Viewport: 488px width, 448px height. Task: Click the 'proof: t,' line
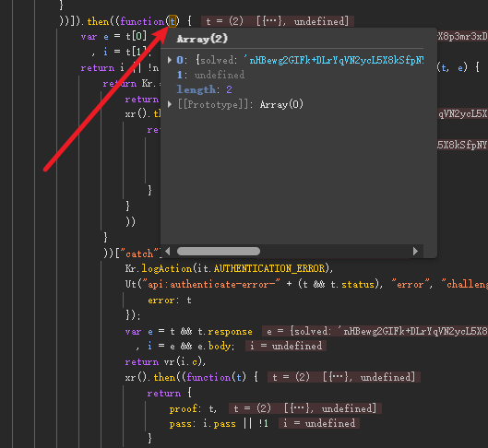[193, 408]
